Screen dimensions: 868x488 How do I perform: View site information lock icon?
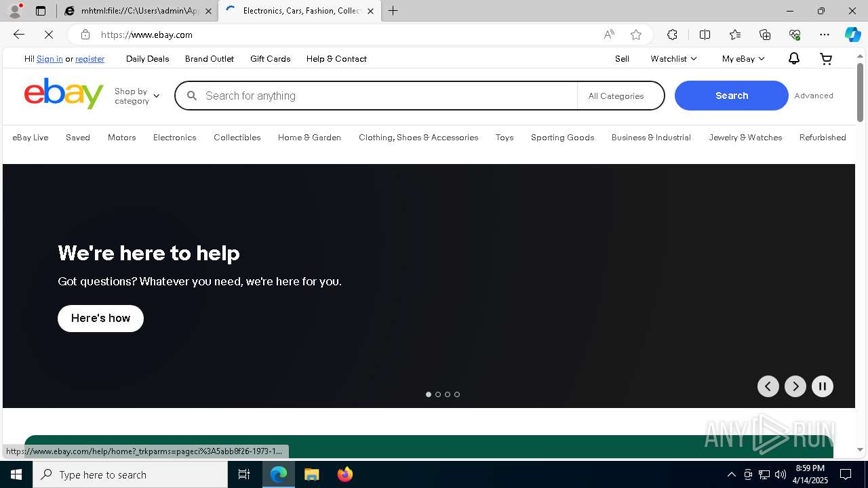[x=85, y=35]
